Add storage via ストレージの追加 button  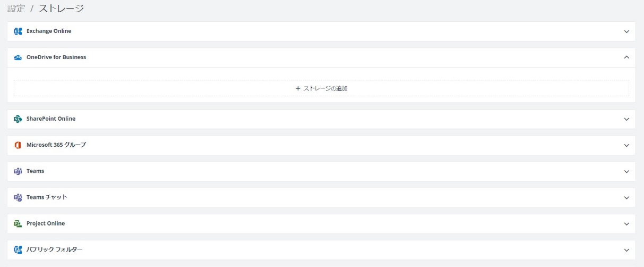coord(321,88)
